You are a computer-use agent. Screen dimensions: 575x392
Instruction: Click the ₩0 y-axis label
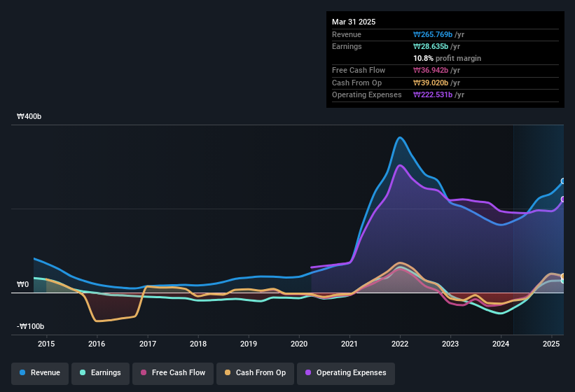click(22, 284)
